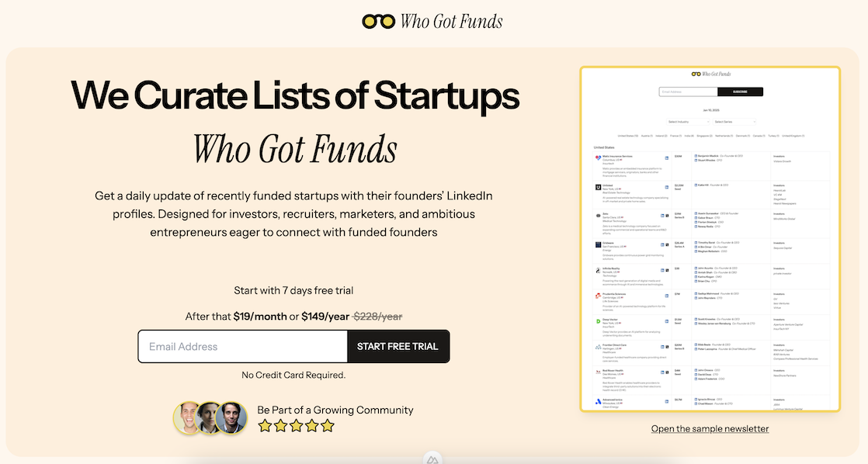Click the blue Advanced Ionics logo in preview
Image resolution: width=868 pixels, height=464 pixels.
(x=598, y=402)
